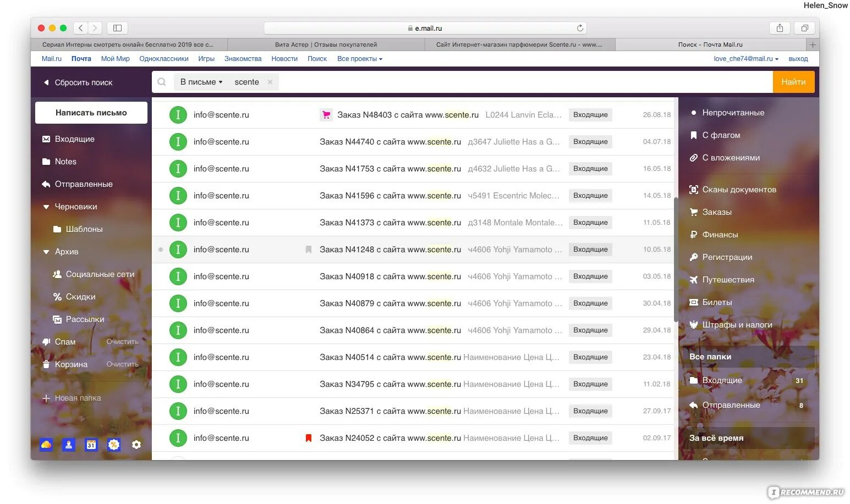
Task: Switch to the 'Вита Астер' browser tab
Action: (x=326, y=45)
